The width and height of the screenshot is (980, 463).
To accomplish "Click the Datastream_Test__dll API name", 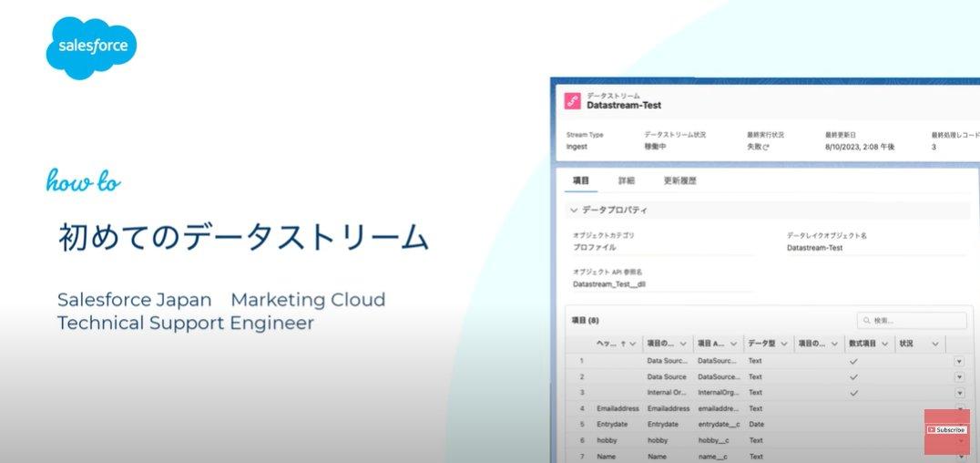I will (609, 284).
